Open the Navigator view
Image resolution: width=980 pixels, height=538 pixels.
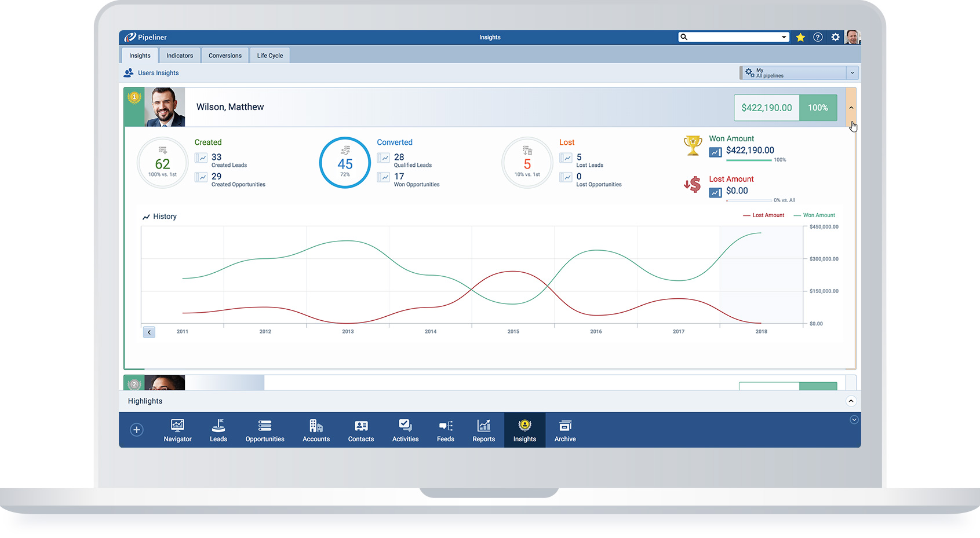coord(177,430)
